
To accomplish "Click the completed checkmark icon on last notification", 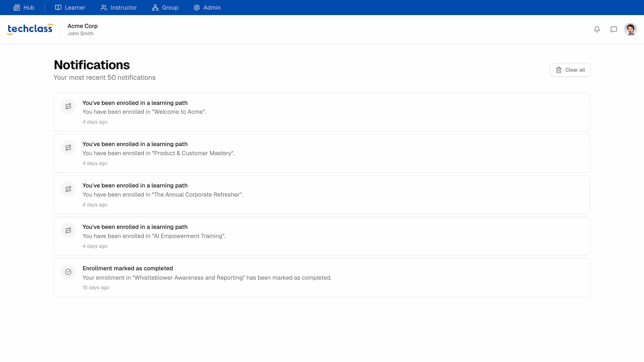I will [68, 272].
